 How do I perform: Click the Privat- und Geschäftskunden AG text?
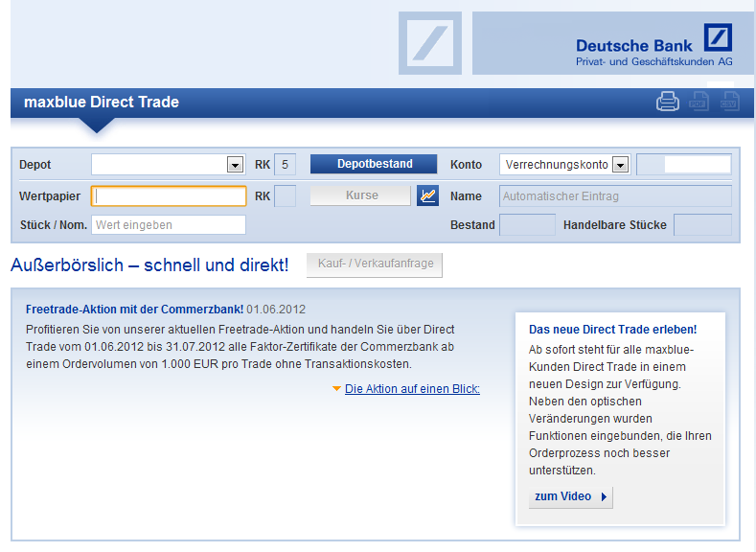[654, 61]
